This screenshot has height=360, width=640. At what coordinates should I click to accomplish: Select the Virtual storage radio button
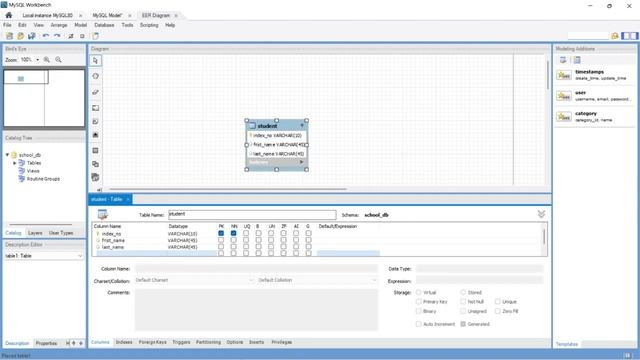(x=418, y=293)
